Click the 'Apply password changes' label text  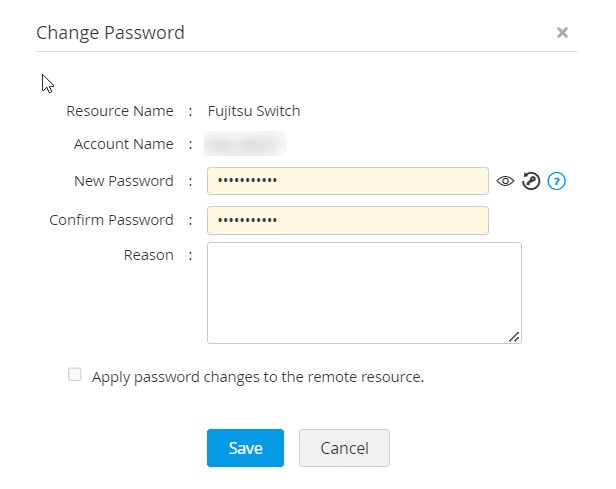click(258, 377)
